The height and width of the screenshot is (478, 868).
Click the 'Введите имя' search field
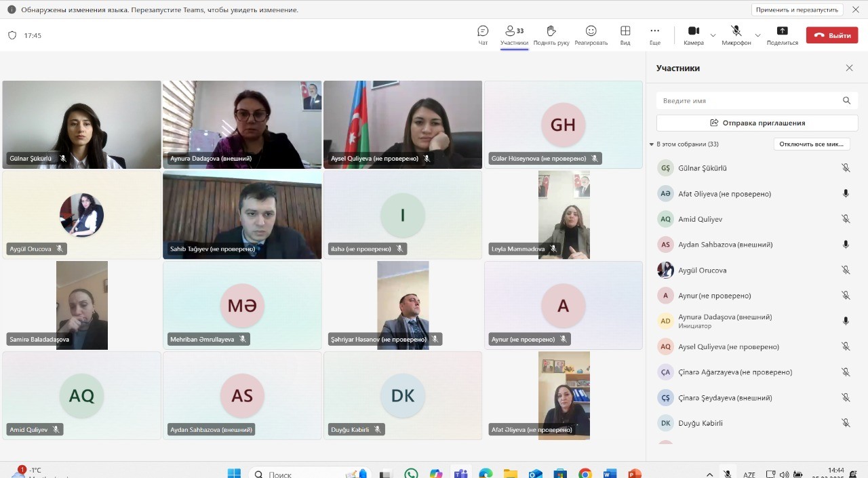click(749, 100)
